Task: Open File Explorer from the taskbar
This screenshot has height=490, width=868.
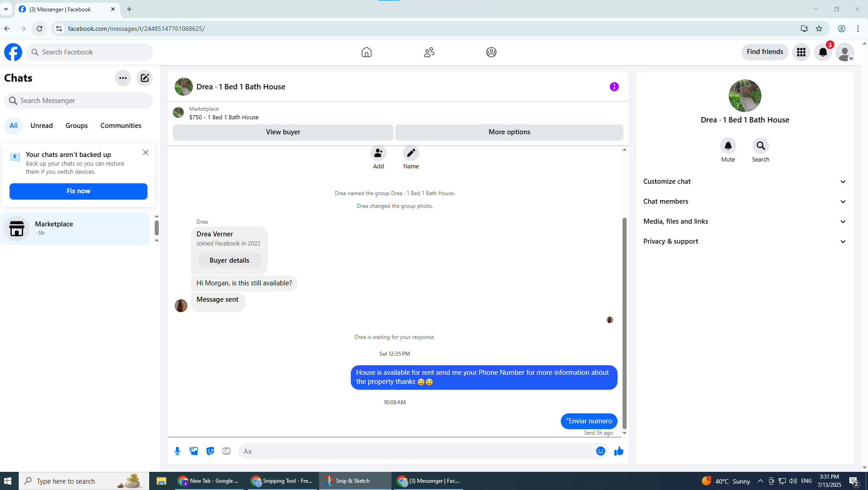Action: [162, 481]
